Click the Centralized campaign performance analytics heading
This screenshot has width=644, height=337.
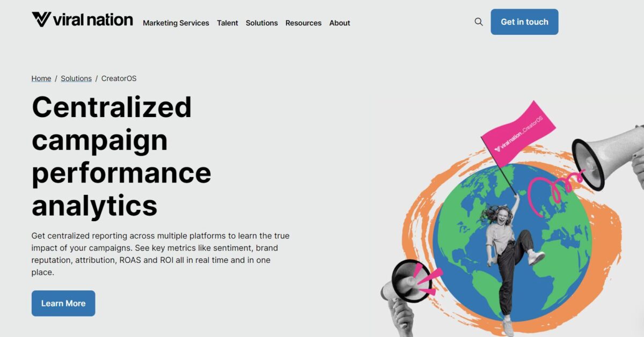coord(122,156)
